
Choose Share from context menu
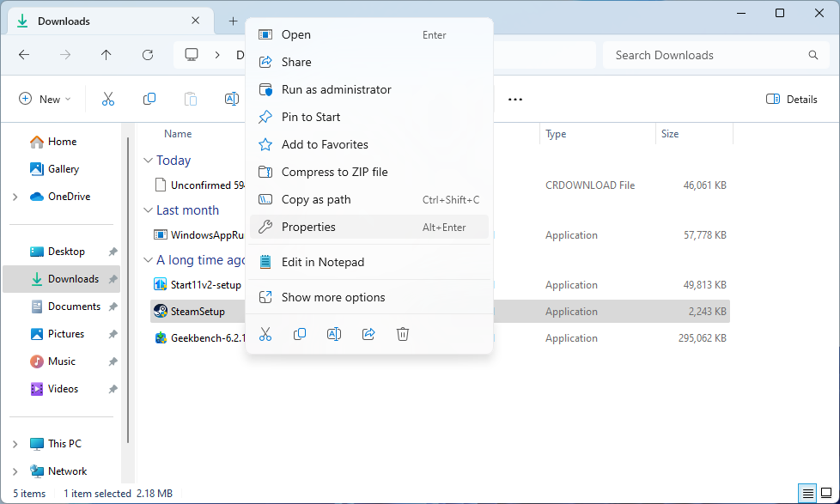369,62
